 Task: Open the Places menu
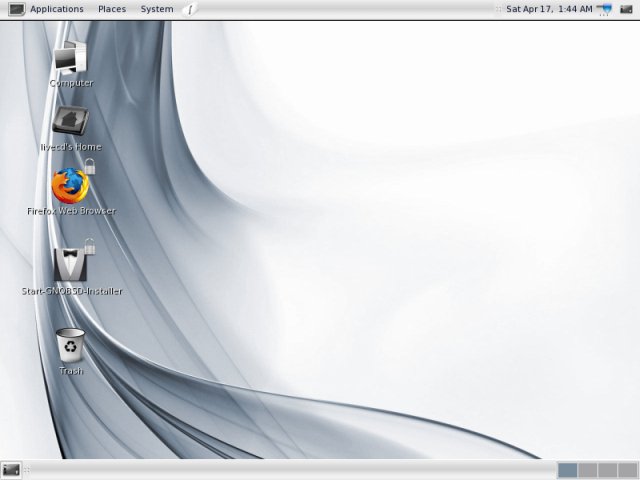click(x=112, y=9)
